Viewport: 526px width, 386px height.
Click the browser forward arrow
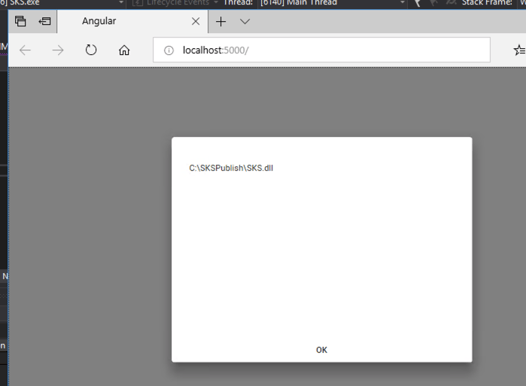click(58, 50)
